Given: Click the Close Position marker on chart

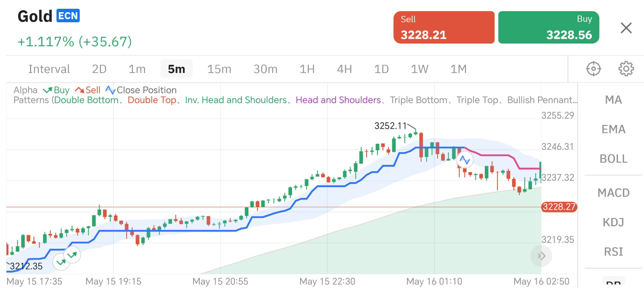Looking at the screenshot, I should pos(464,160).
